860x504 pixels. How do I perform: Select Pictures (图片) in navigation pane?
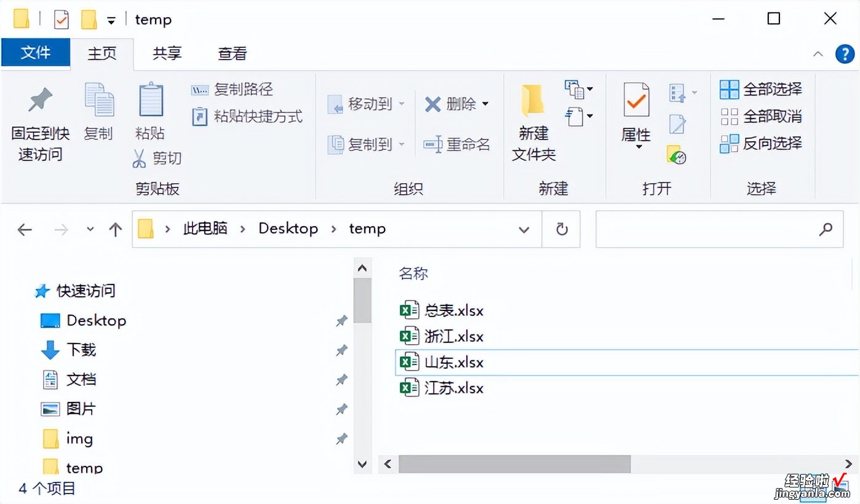[69, 409]
